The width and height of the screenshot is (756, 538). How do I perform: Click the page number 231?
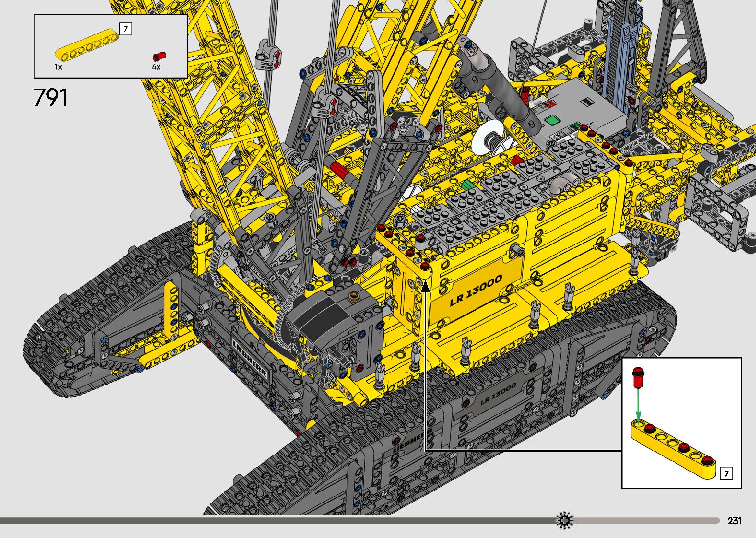point(734,521)
